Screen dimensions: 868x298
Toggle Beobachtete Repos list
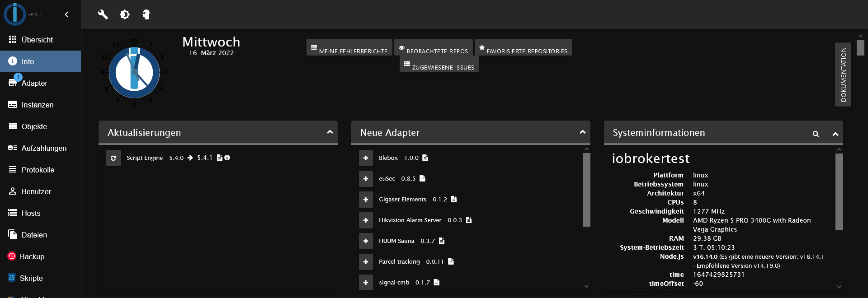(x=434, y=48)
